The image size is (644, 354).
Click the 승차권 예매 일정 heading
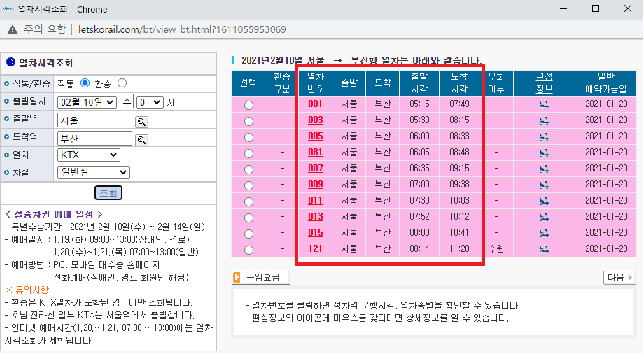coord(54,214)
